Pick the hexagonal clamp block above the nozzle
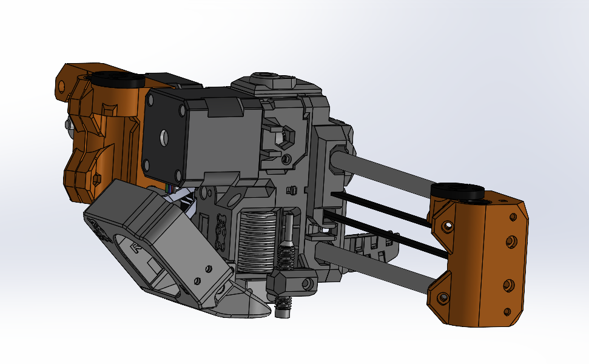Viewport: 589px width, 364px height. tap(292, 283)
